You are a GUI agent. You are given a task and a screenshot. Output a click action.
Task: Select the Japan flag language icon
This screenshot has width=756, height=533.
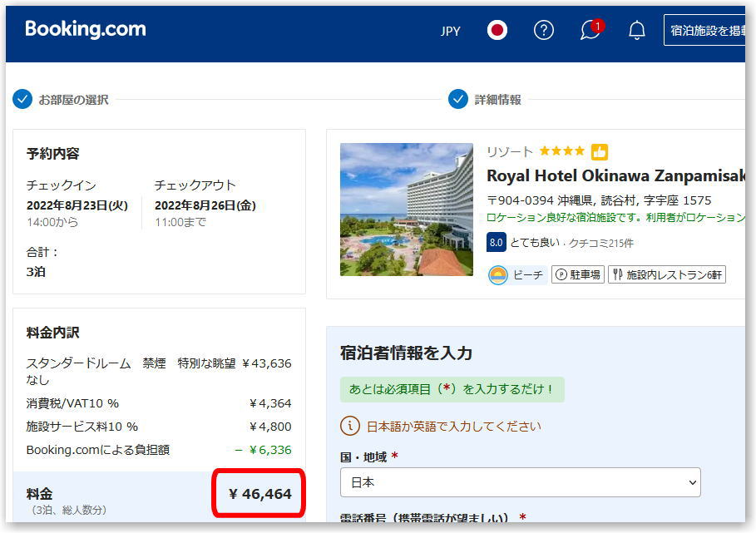(497, 31)
